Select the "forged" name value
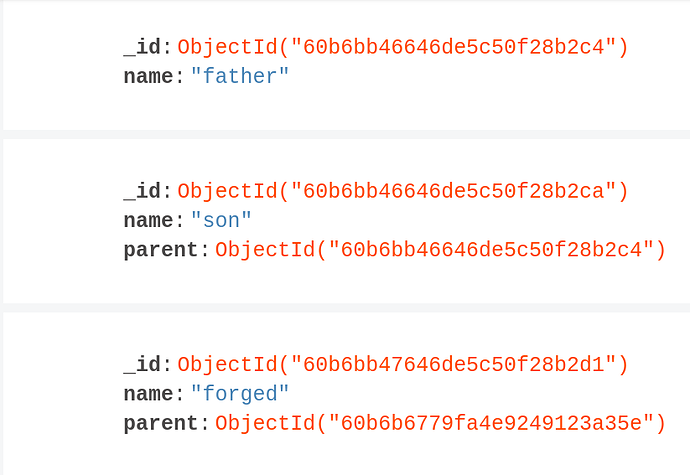Screen dimensions: 690x475 pyautogui.click(x=240, y=394)
